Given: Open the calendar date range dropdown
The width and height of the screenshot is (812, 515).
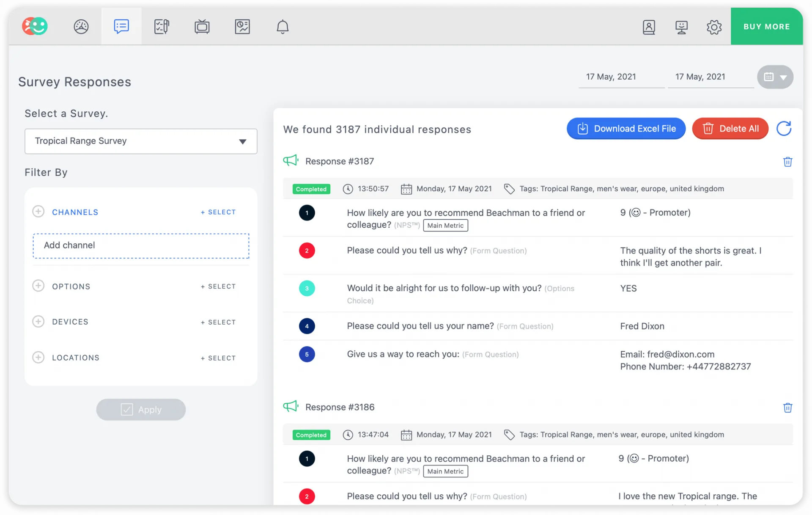Looking at the screenshot, I should coord(775,77).
